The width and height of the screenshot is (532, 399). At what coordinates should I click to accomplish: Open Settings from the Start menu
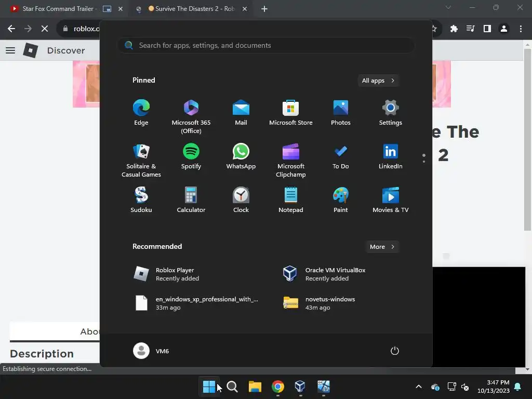(x=391, y=113)
